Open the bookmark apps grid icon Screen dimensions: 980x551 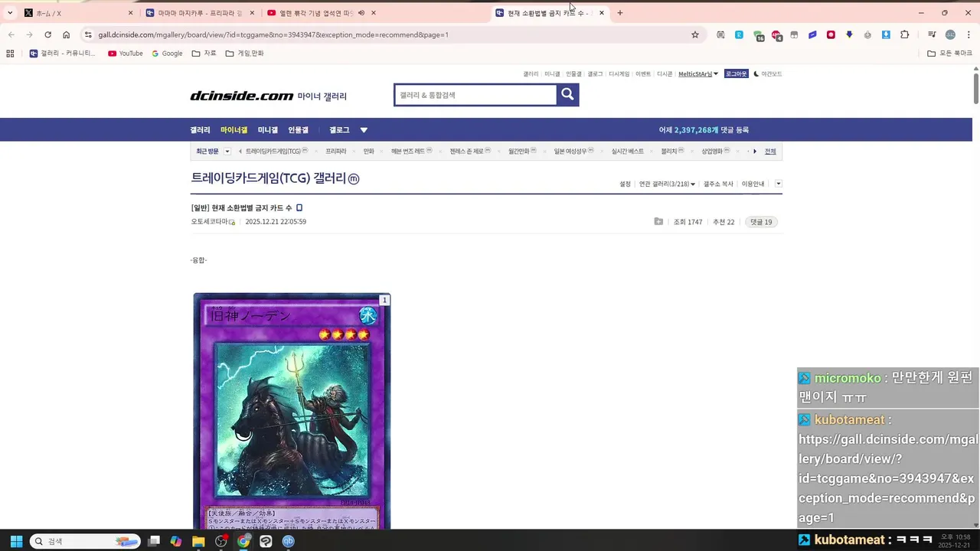coord(10,54)
